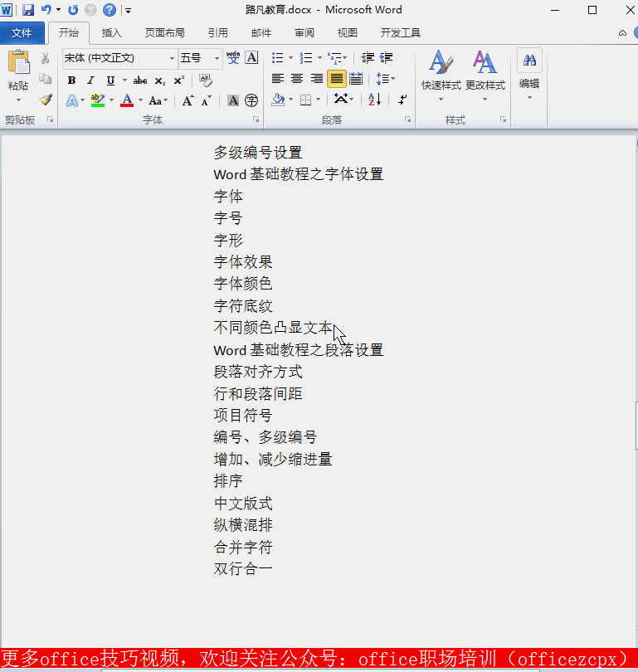Click the enclosed character icon

tap(251, 100)
